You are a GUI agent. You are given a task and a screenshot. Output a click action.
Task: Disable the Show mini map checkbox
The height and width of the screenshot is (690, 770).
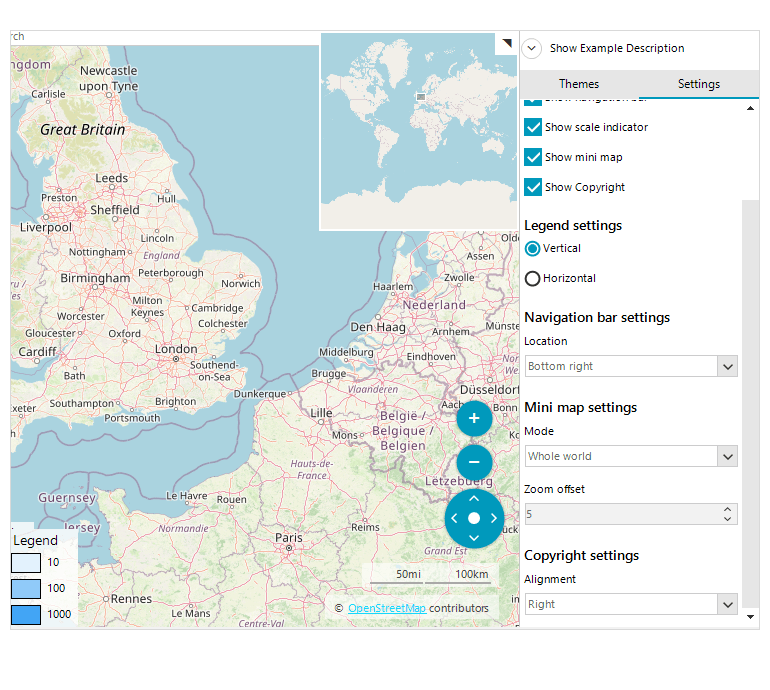tap(534, 158)
